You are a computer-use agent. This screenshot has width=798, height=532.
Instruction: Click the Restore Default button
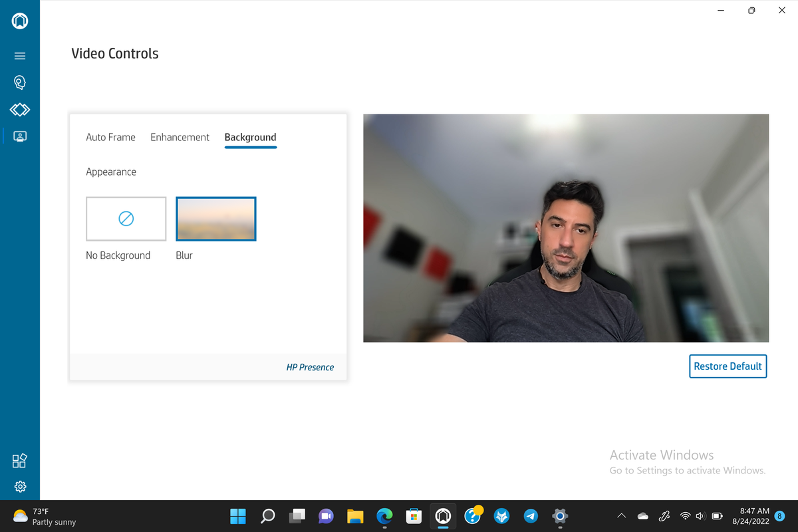tap(728, 366)
